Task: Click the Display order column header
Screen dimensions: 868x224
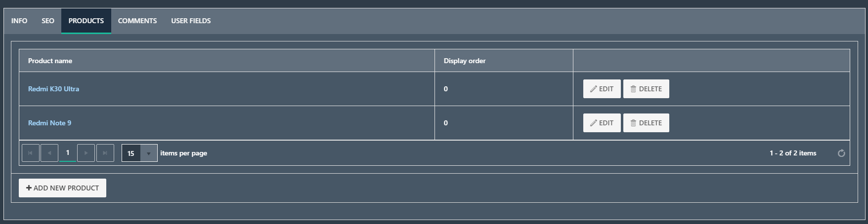Action: (x=465, y=61)
